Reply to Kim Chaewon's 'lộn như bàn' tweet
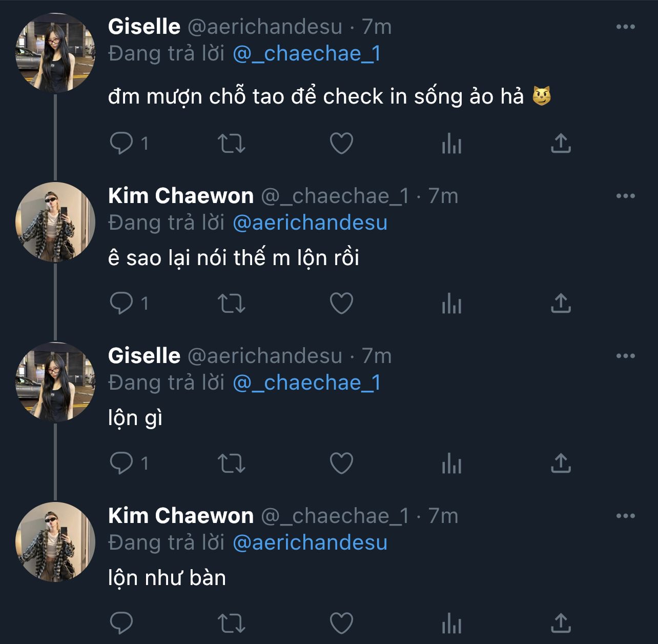The height and width of the screenshot is (644, 658). pyautogui.click(x=121, y=623)
